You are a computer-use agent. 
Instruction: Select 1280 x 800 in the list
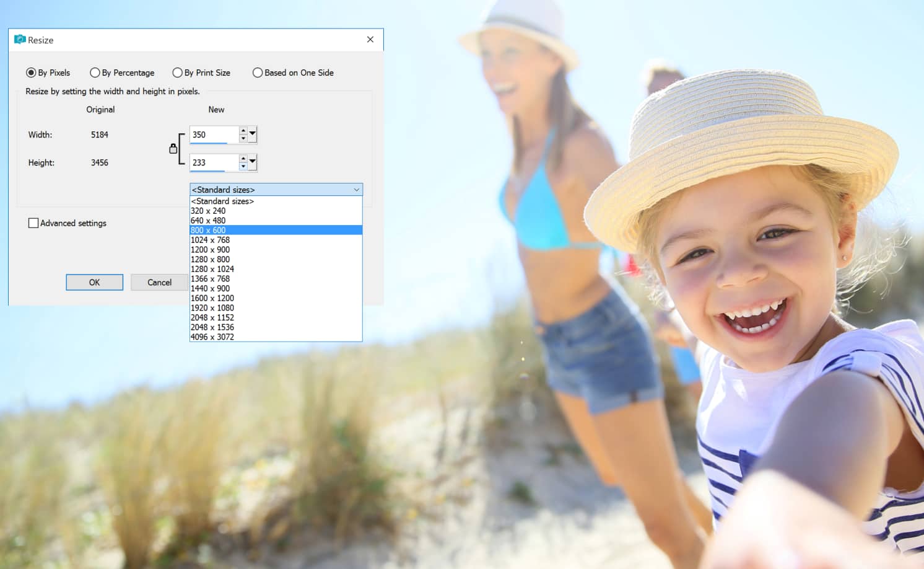(x=276, y=259)
